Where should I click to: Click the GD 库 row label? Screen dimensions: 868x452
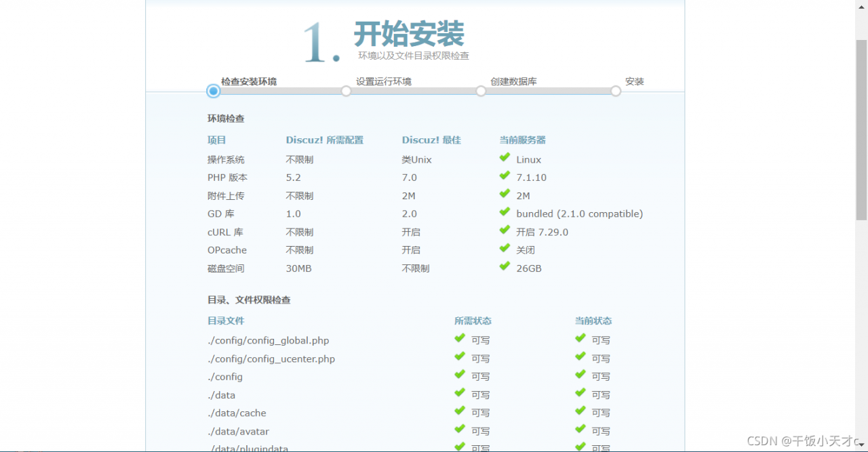221,214
